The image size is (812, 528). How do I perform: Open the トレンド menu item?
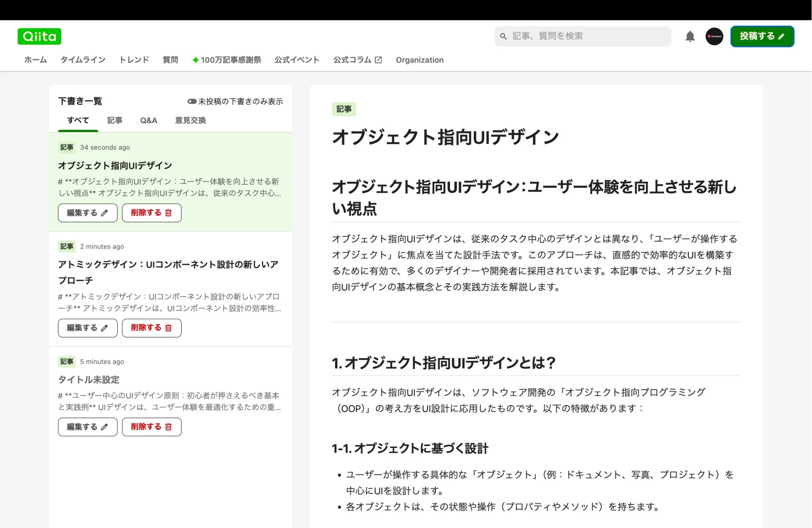point(134,59)
